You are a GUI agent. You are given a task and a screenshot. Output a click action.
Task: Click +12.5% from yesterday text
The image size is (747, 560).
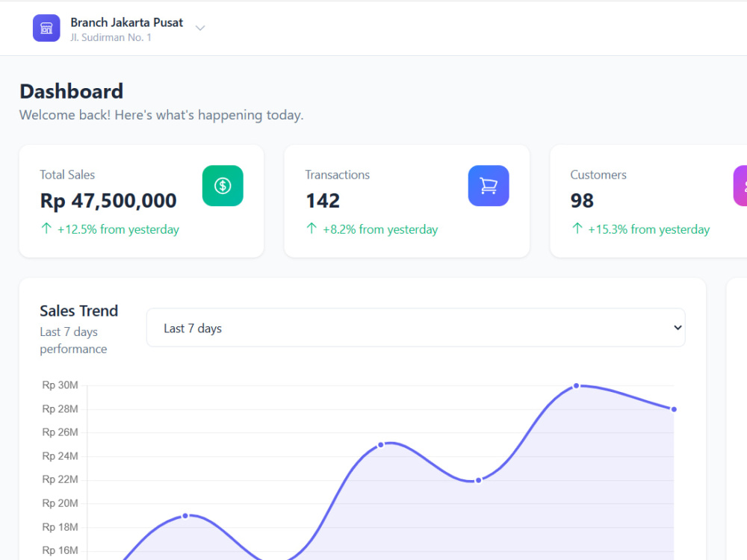click(118, 229)
